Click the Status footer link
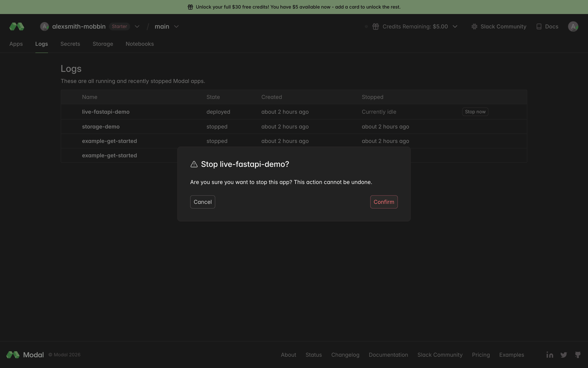 pyautogui.click(x=314, y=355)
